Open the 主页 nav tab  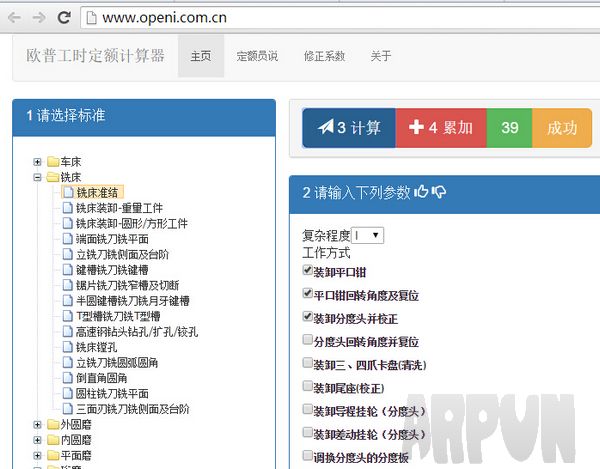[x=201, y=56]
